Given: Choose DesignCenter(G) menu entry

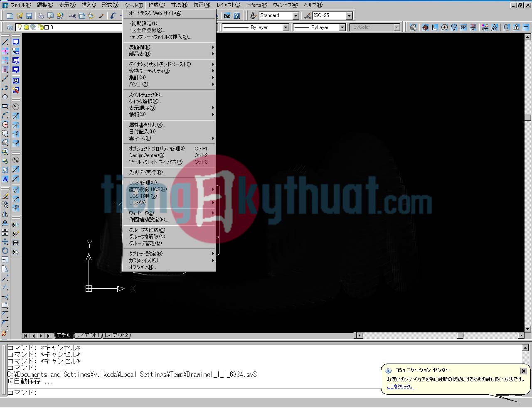Looking at the screenshot, I should (170, 155).
